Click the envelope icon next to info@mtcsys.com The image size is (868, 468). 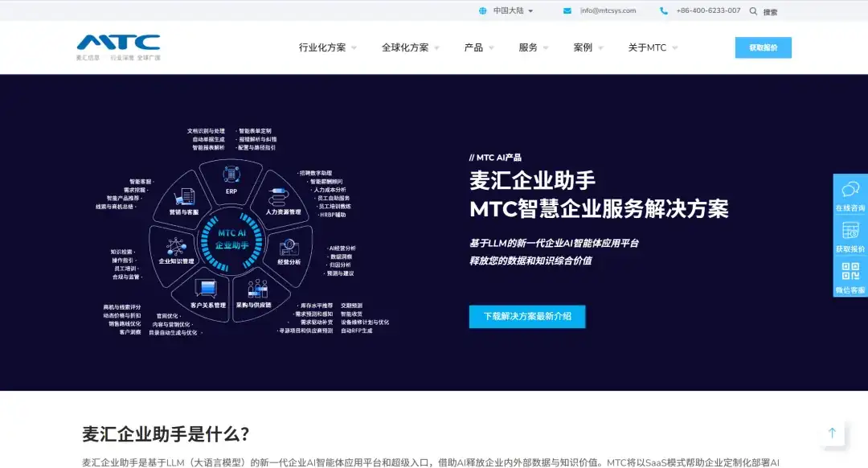(x=565, y=10)
